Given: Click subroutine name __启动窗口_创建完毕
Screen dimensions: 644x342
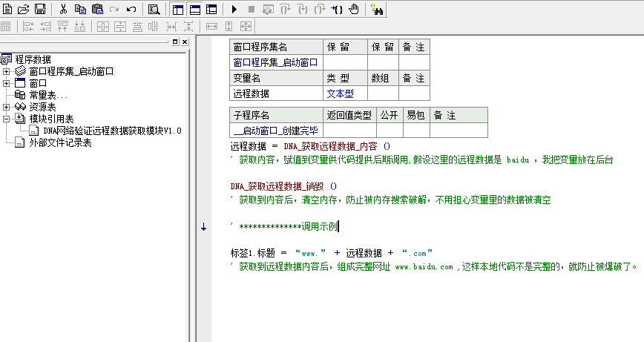Looking at the screenshot, I should (276, 131).
